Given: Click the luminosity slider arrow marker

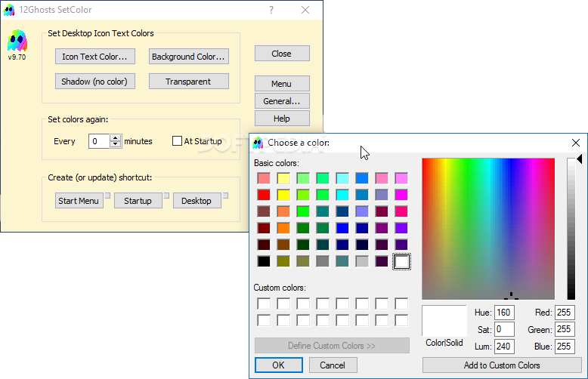Looking at the screenshot, I should click(x=580, y=159).
